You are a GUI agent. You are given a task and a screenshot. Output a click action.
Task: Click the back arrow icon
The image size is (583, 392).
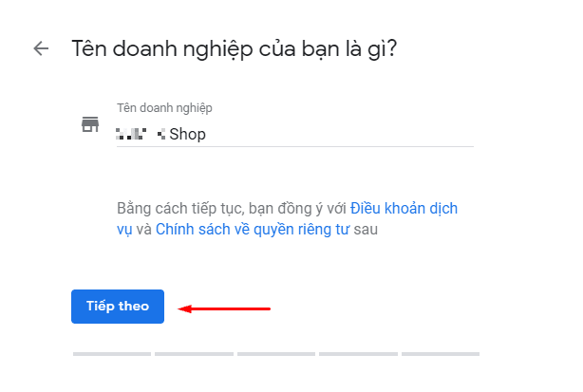(40, 48)
